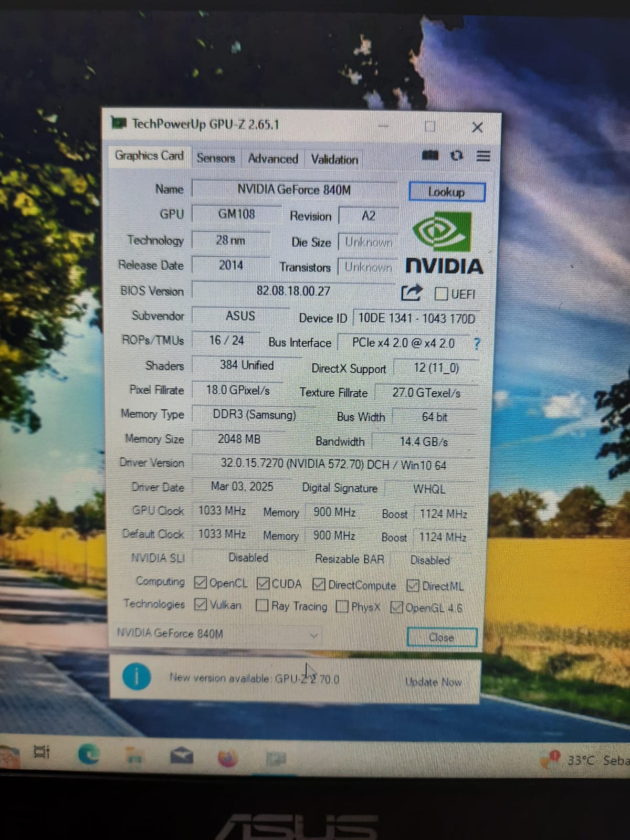Toggle the DirectCompute checkbox
Viewport: 630px width, 840px height.
(319, 584)
